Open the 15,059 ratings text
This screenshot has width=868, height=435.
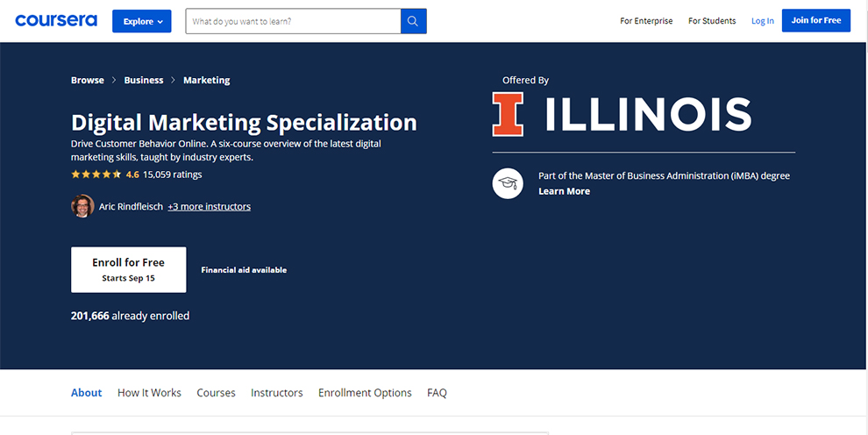coord(172,175)
